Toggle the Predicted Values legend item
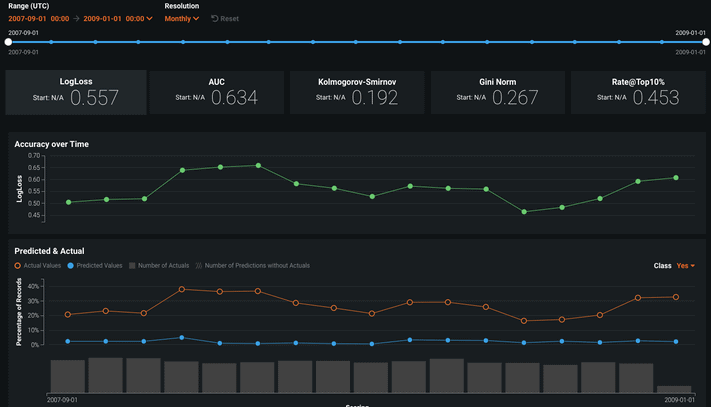Image resolution: width=711 pixels, height=407 pixels. point(95,266)
